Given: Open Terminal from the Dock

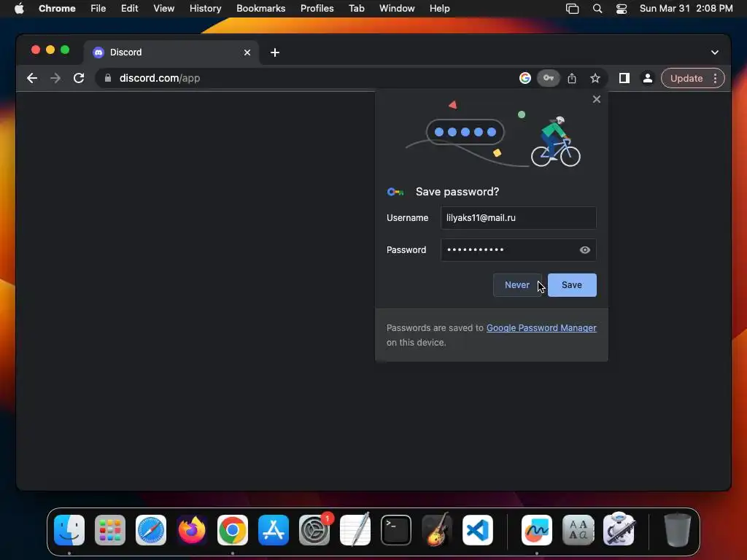Looking at the screenshot, I should pyautogui.click(x=396, y=530).
